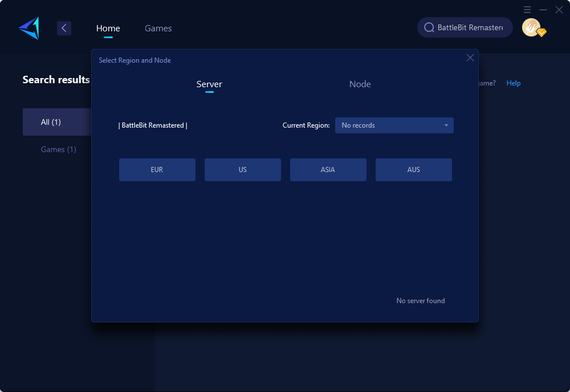
Task: Open the Games tab
Action: pos(158,28)
